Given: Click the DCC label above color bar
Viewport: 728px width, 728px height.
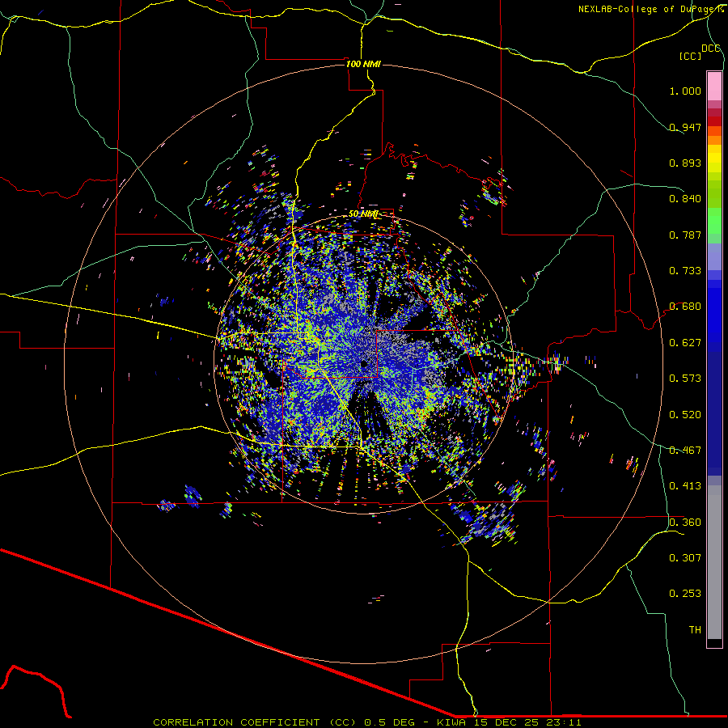Looking at the screenshot, I should coord(711,48).
